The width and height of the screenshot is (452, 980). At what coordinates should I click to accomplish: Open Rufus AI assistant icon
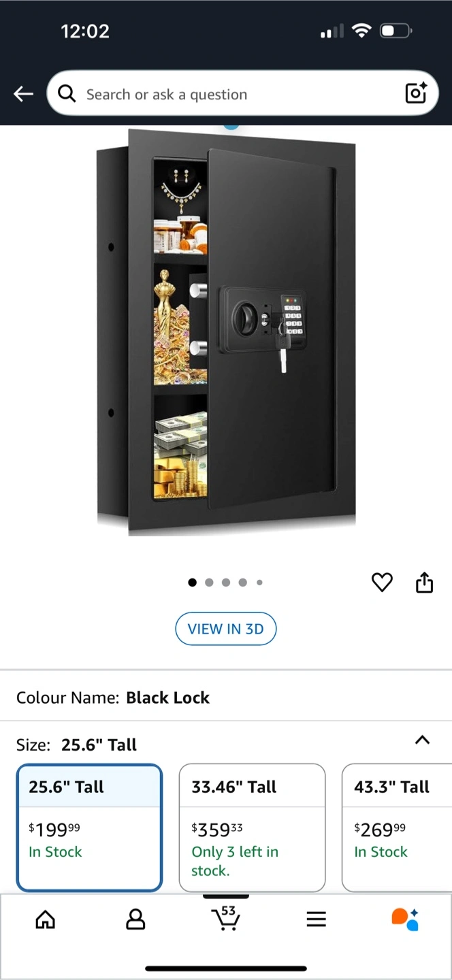click(x=405, y=919)
